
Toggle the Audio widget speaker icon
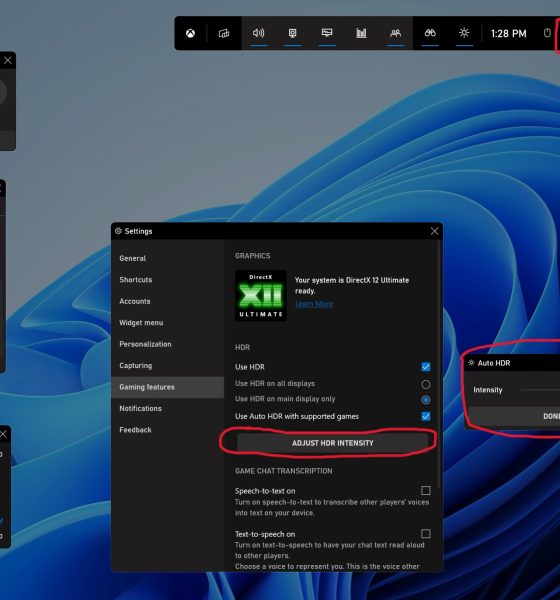click(258, 33)
